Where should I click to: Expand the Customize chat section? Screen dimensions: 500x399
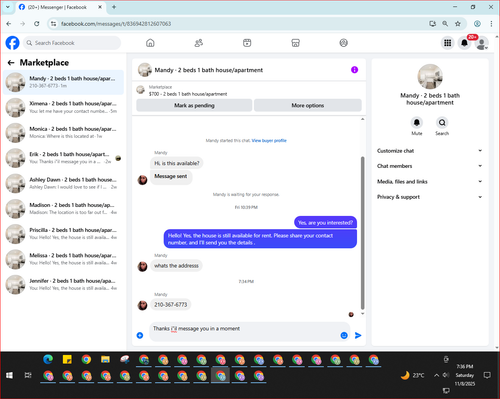pos(430,151)
